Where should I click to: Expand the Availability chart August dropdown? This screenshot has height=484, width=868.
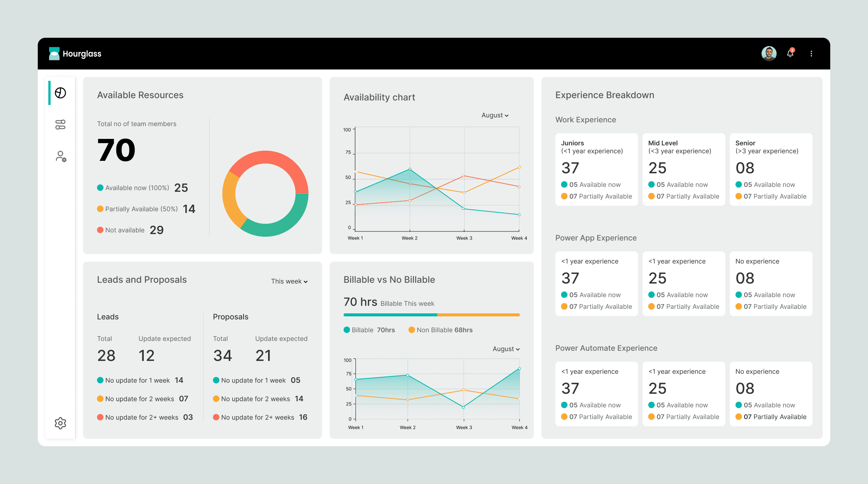(495, 115)
